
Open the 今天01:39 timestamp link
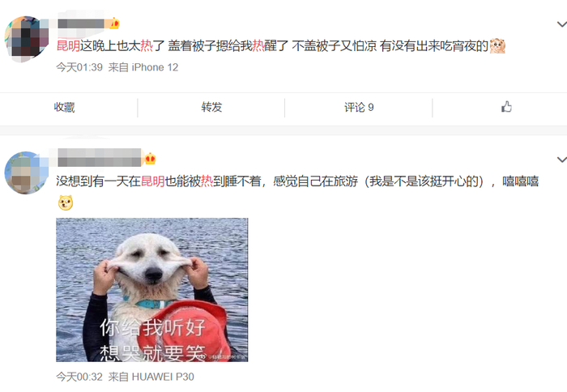(x=79, y=67)
